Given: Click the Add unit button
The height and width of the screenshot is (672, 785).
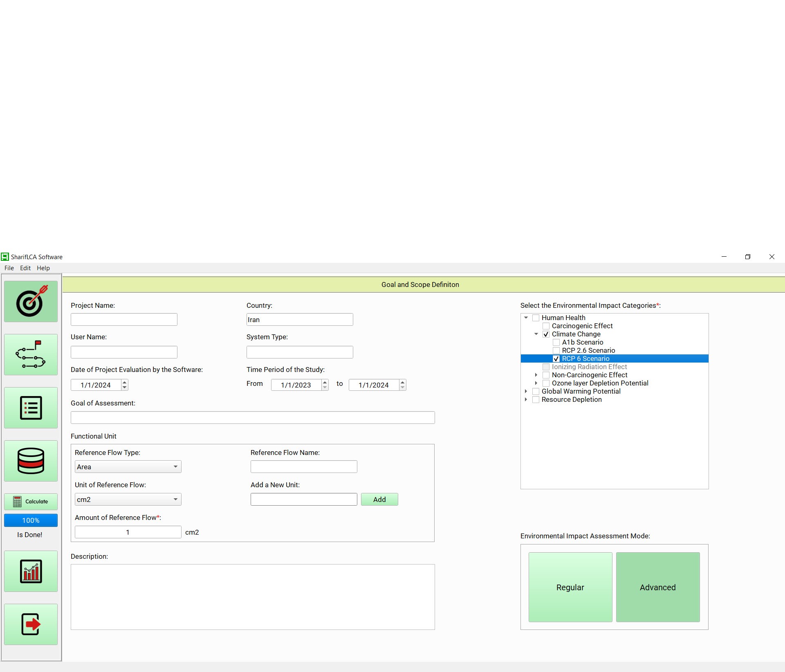Looking at the screenshot, I should coord(379,500).
